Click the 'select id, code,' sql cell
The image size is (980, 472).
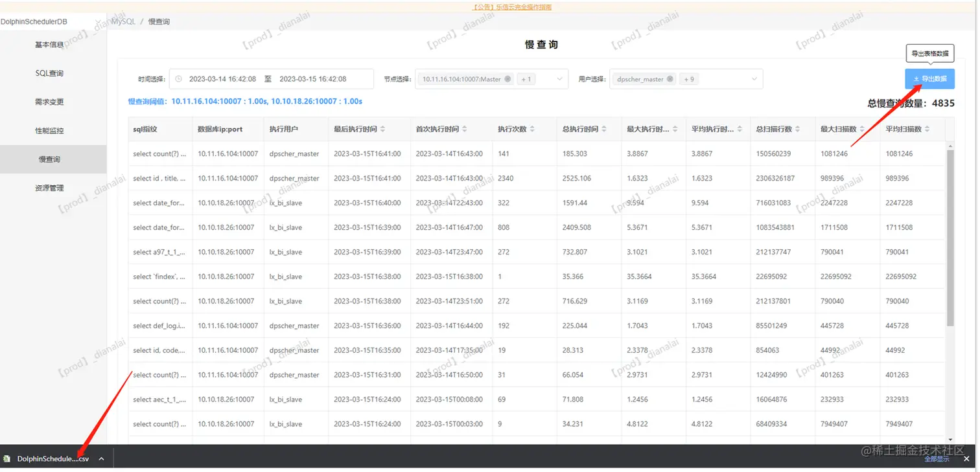click(159, 350)
